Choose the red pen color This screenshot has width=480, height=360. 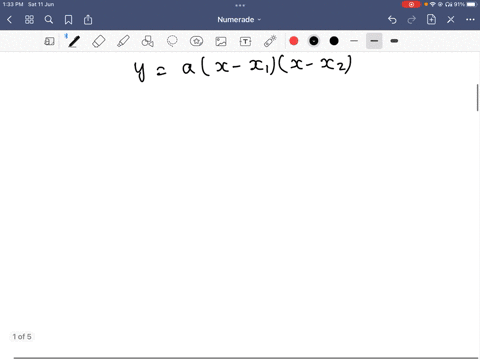294,41
